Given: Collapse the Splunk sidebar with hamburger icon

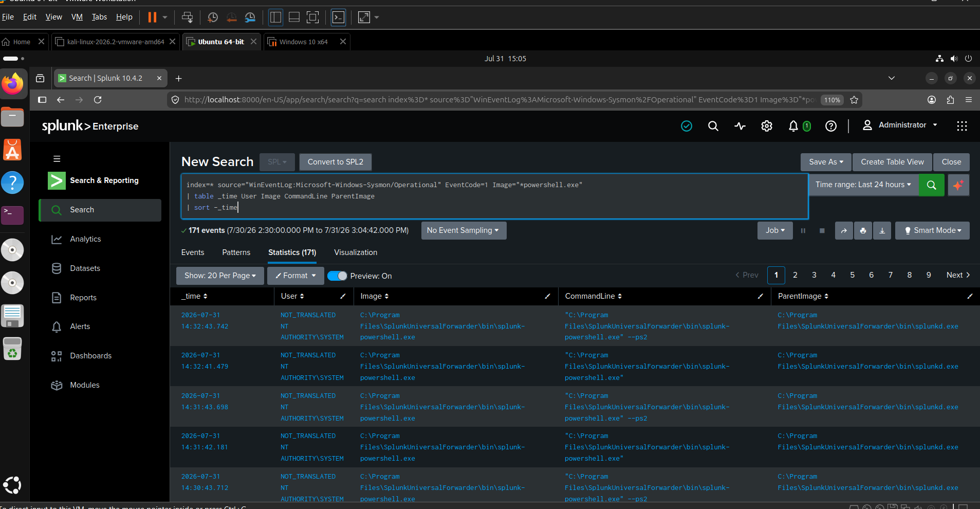Looking at the screenshot, I should point(57,158).
